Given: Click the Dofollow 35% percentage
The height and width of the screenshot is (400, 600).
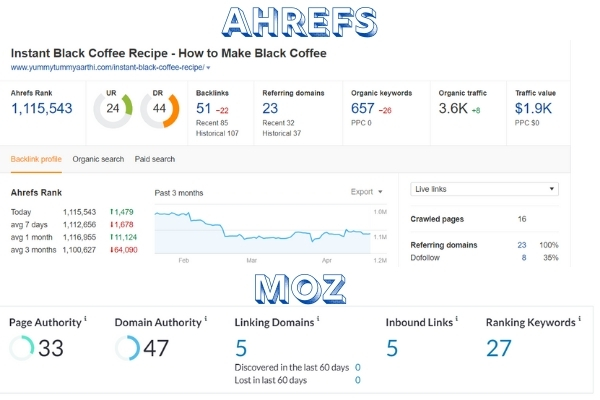Looking at the screenshot, I should coord(551,258).
